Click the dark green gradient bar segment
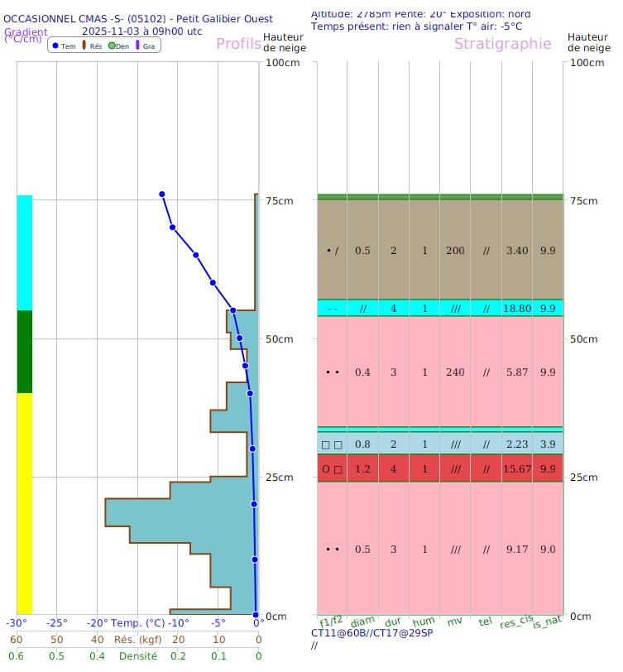The height and width of the screenshot is (672, 623). [x=25, y=352]
